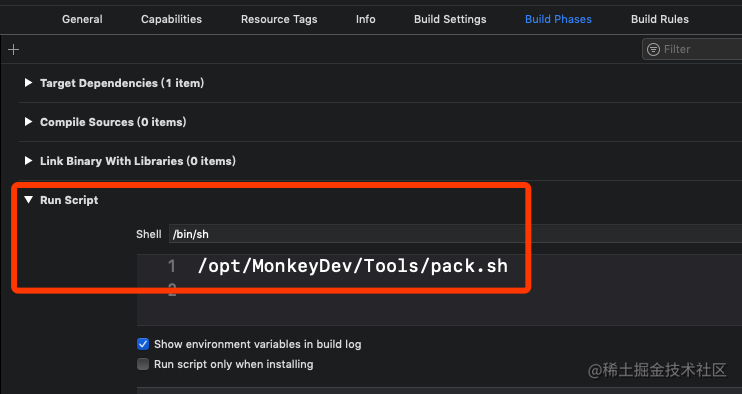Click the filter icon in the Filter field
Viewport: 742px width, 394px height.
[654, 49]
